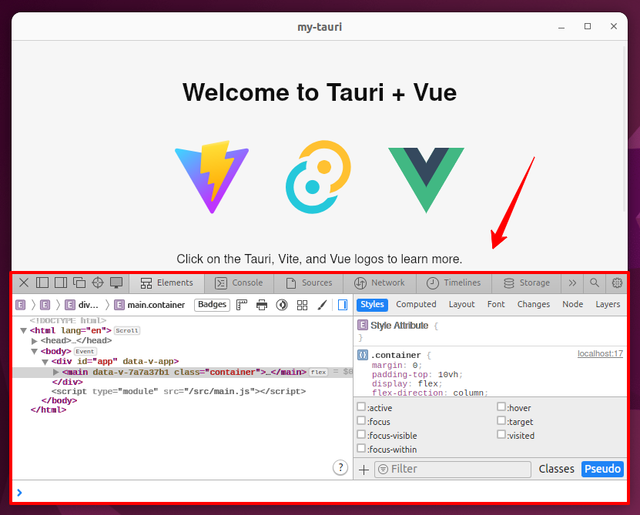Screen dimensions: 640x515
Task: Click the Badges button
Action: [x=212, y=305]
